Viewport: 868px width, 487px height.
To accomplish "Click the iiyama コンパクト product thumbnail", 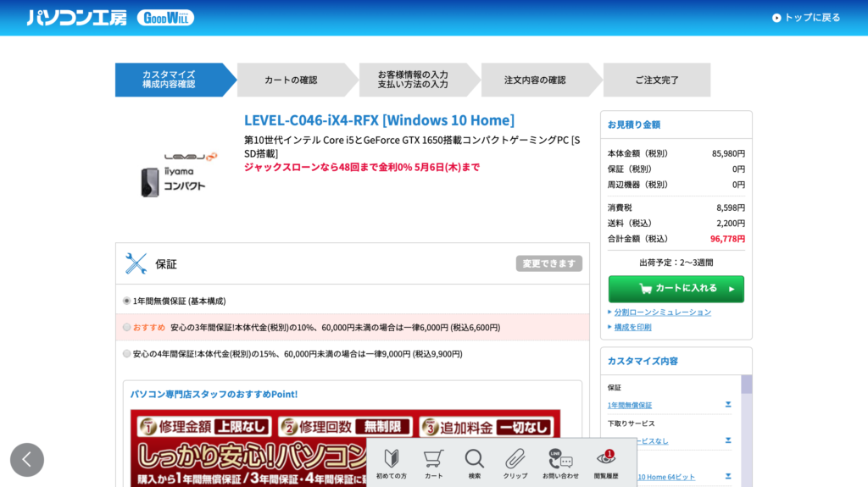I will (179, 174).
